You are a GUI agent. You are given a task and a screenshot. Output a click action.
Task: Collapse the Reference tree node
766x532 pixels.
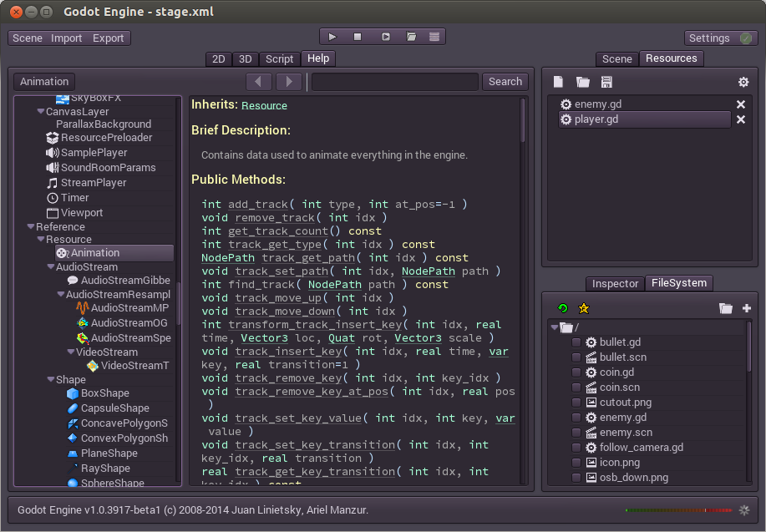click(31, 226)
